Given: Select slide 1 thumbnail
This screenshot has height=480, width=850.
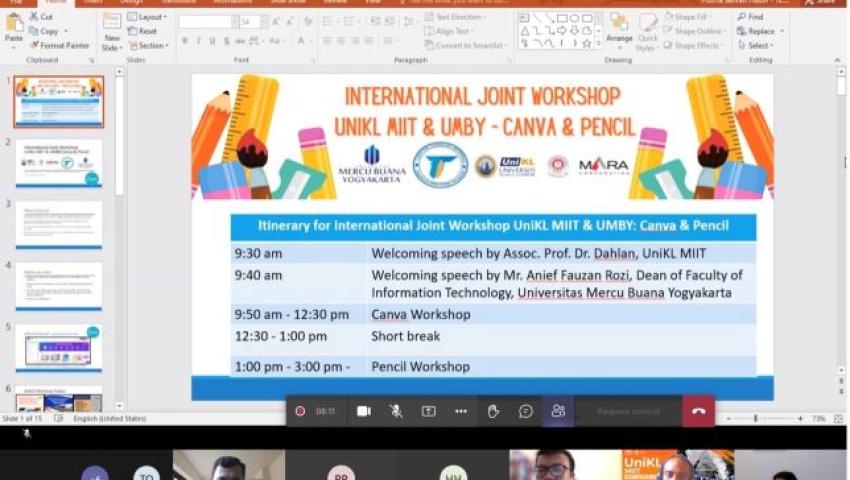Looking at the screenshot, I should tap(59, 102).
